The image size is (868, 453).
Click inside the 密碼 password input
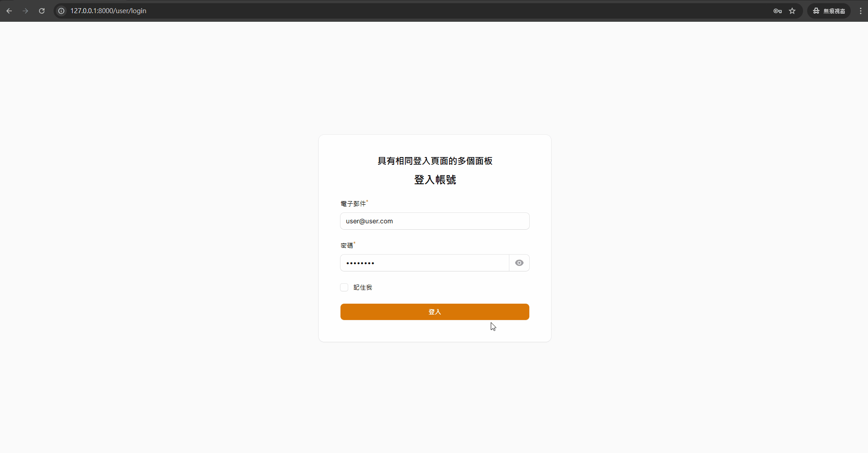(x=424, y=263)
